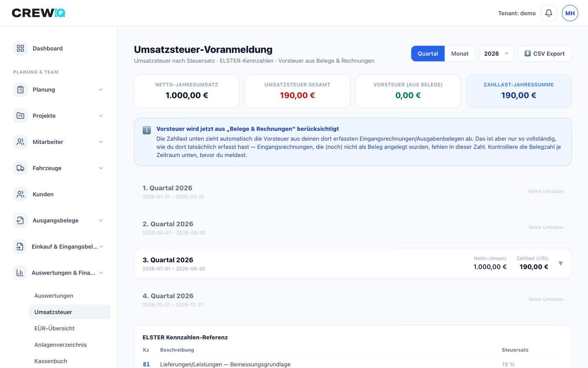Open the notifications bell icon
The image size is (588, 368).
click(x=548, y=13)
